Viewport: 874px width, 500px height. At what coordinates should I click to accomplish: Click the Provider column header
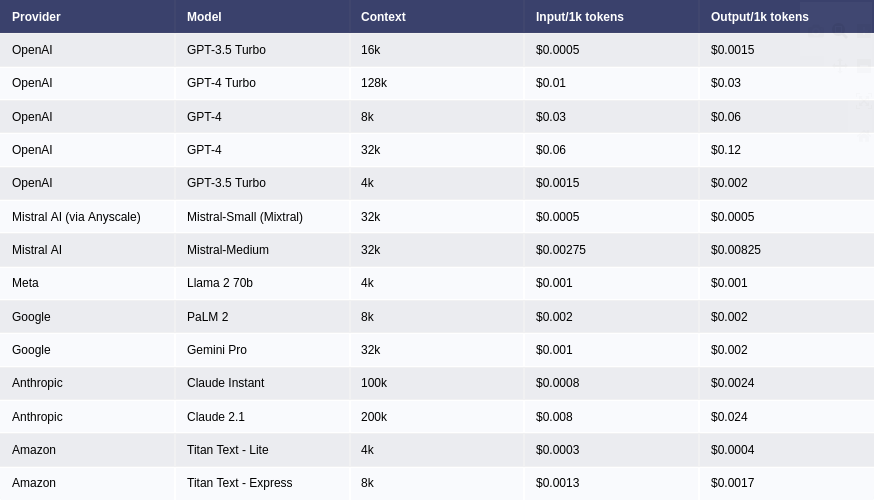pyautogui.click(x=36, y=17)
